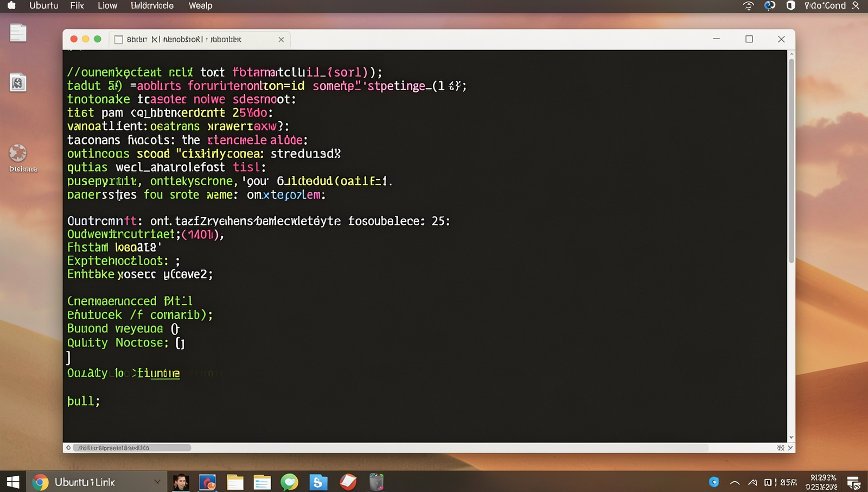Open the file explorer taskbar icon
Screen dimensions: 868x492
coord(262,482)
